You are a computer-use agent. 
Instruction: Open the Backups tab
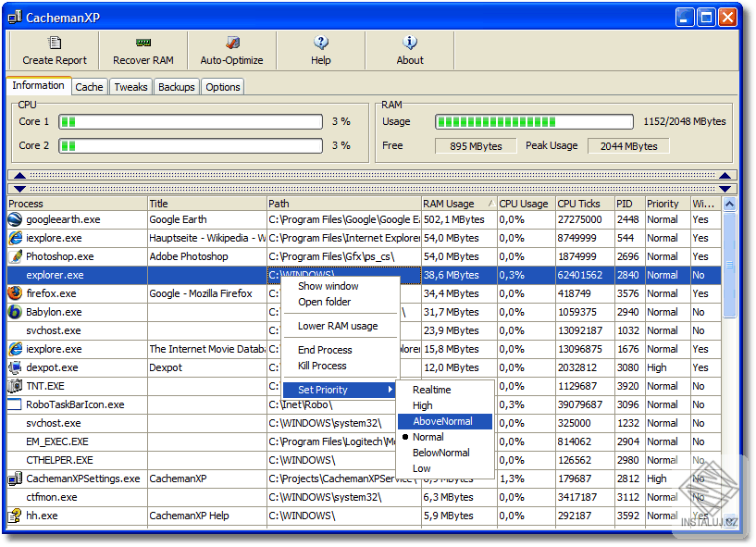pyautogui.click(x=176, y=87)
